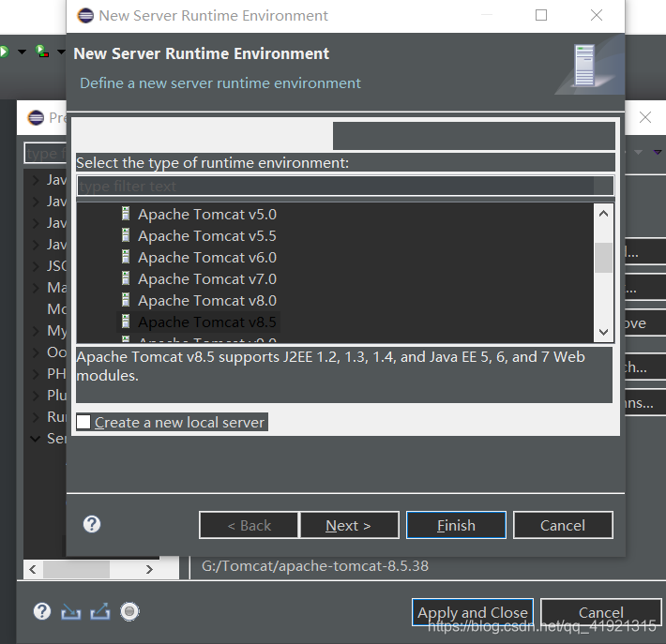Toggle the oomph preference recorder icon

(x=129, y=612)
